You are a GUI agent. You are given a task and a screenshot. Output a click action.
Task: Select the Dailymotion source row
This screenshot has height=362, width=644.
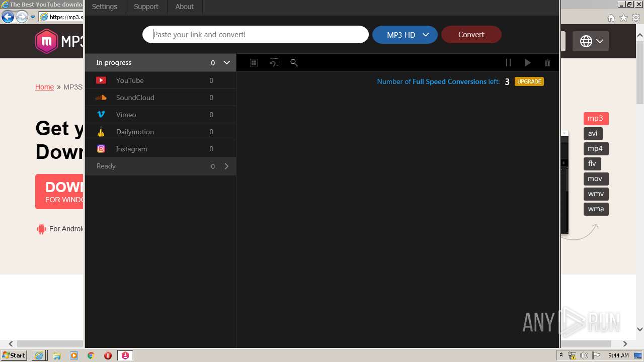click(x=160, y=132)
